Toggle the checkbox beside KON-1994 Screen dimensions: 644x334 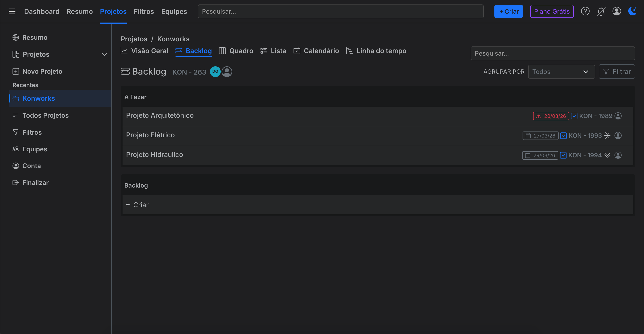[563, 155]
